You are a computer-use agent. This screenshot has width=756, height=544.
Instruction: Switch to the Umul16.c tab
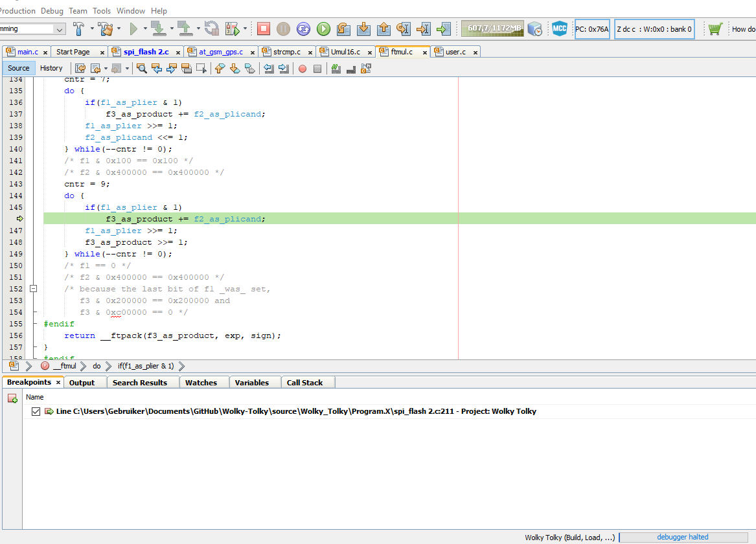point(345,52)
